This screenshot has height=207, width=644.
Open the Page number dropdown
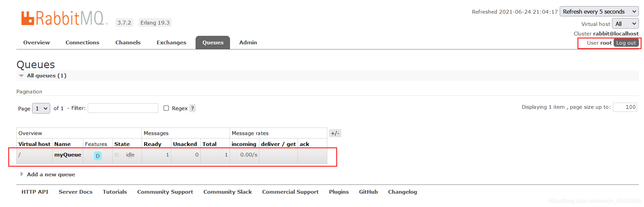(x=41, y=108)
